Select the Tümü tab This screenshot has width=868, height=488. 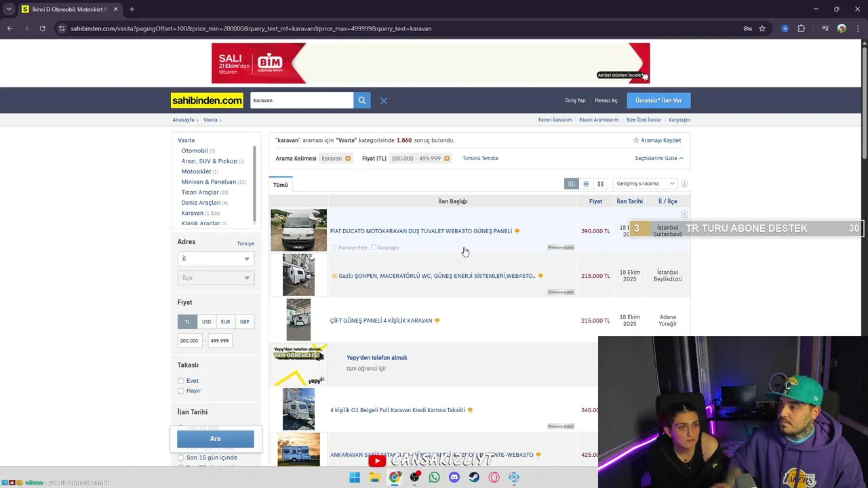[x=281, y=185]
